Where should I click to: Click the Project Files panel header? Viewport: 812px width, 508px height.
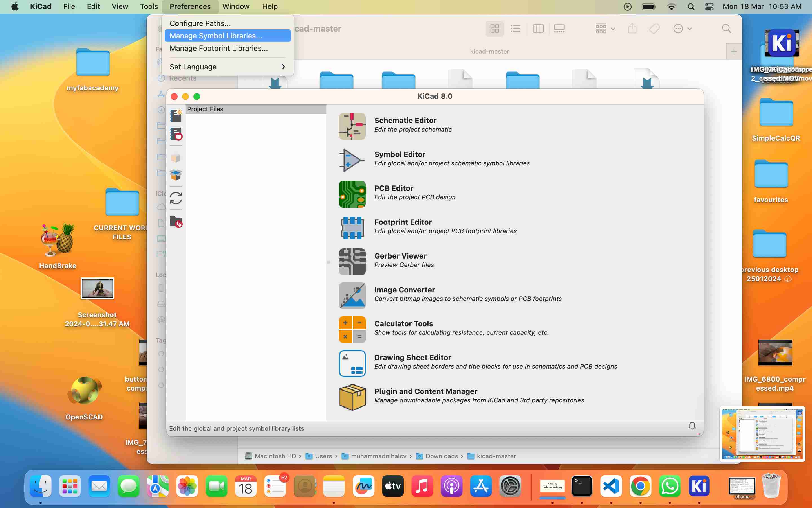pyautogui.click(x=256, y=109)
